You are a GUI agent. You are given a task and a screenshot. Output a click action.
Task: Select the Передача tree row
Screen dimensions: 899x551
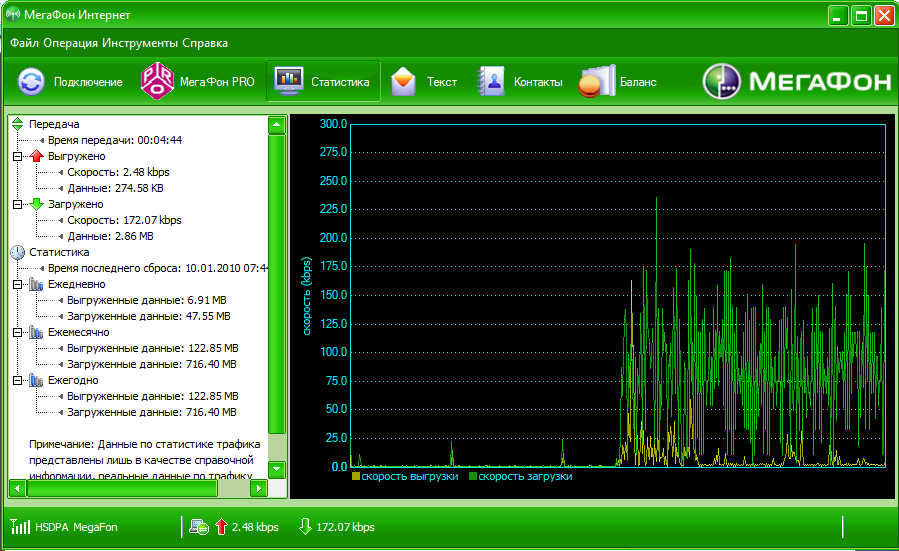coord(54,124)
